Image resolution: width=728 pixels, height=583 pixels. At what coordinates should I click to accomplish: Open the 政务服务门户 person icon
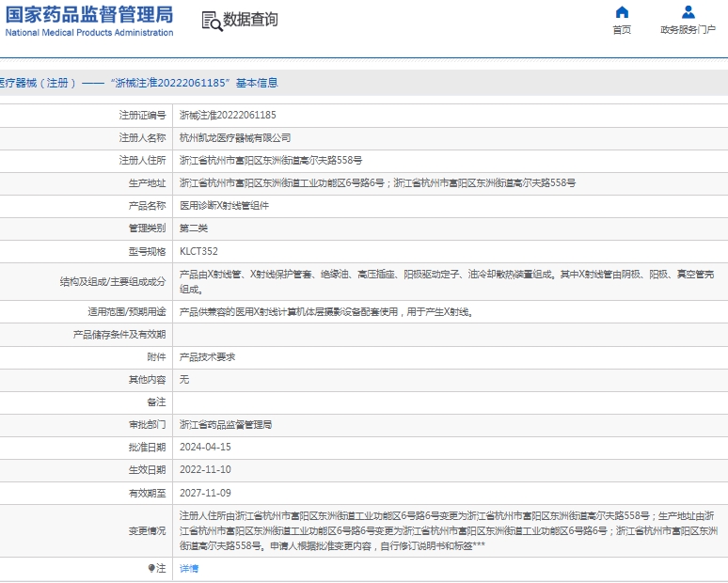pos(688,12)
